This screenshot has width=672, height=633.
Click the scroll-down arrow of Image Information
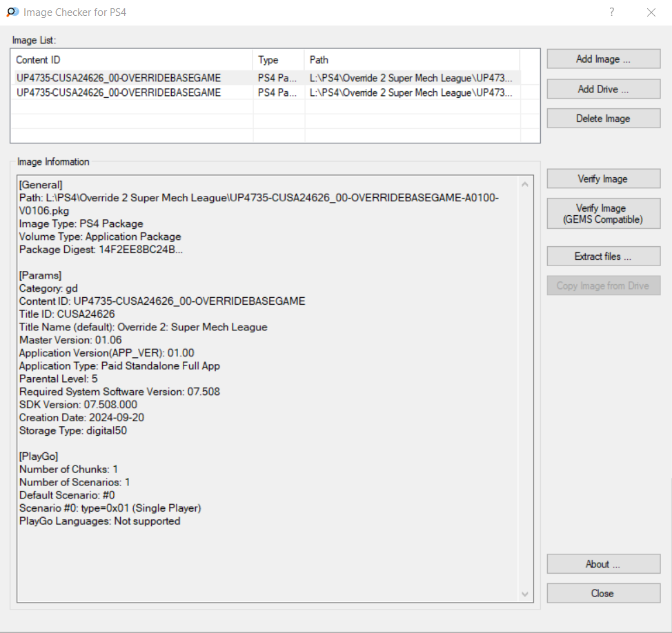[x=525, y=594]
